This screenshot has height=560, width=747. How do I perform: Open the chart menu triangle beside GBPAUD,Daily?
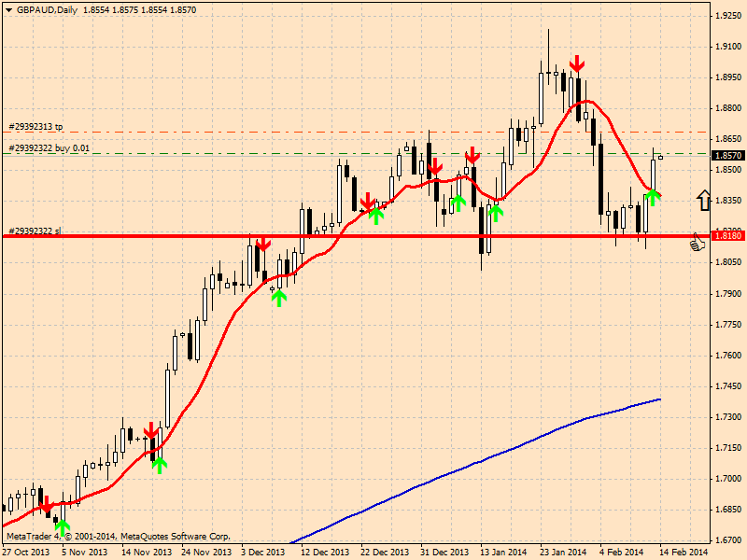click(x=8, y=10)
